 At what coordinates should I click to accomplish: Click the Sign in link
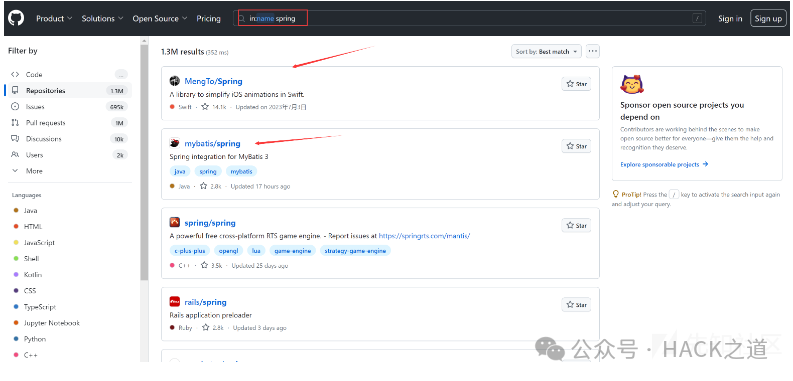(x=730, y=19)
